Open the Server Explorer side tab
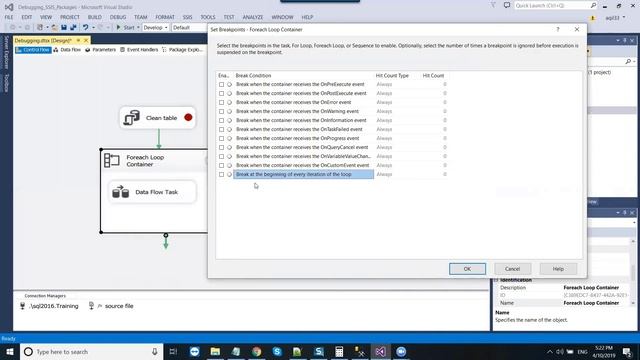640x360 pixels. tap(6, 52)
